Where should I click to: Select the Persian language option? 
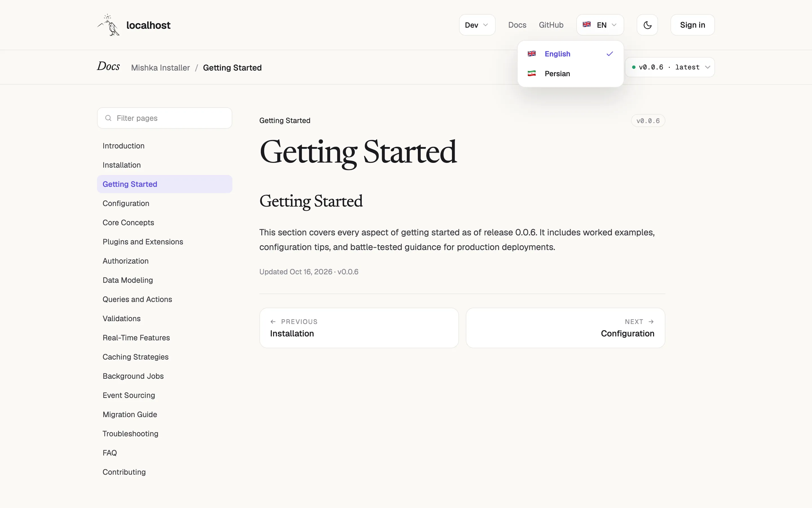[x=570, y=74]
